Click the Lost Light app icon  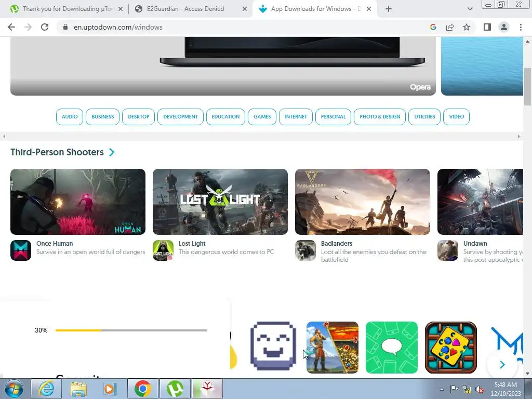[x=163, y=250]
